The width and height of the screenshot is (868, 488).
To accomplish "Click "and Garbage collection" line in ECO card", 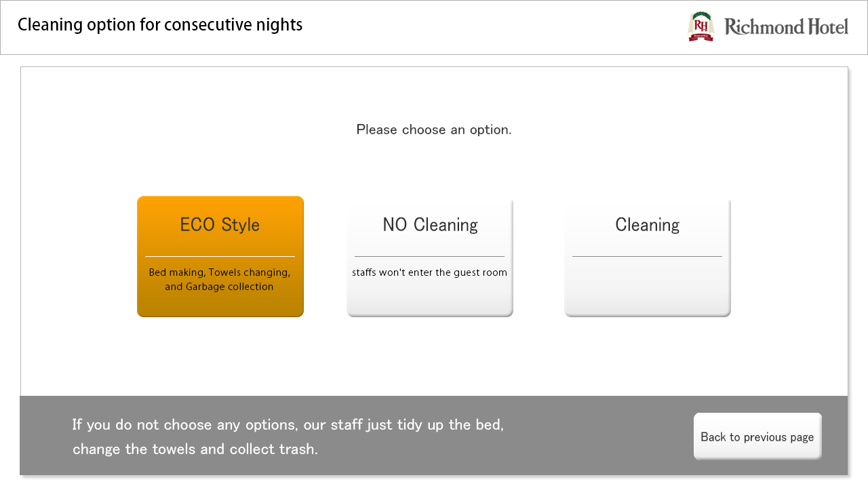I will [219, 287].
